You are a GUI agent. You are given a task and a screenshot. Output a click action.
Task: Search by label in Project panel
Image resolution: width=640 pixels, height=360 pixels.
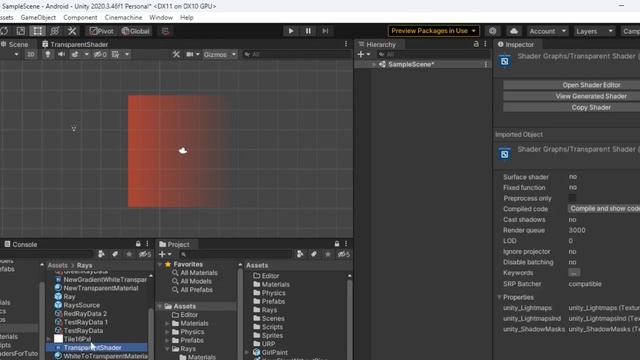(314, 254)
